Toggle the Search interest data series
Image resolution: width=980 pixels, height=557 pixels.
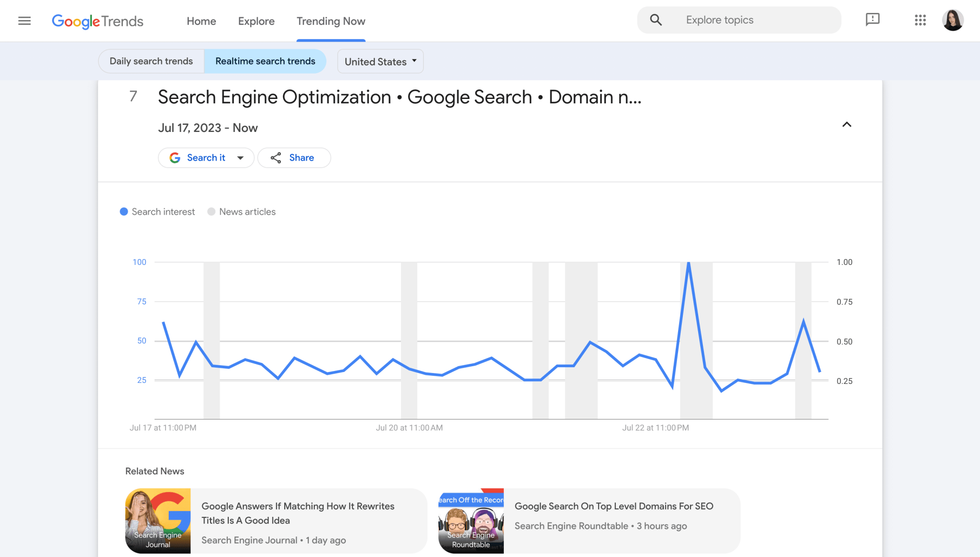(x=157, y=211)
